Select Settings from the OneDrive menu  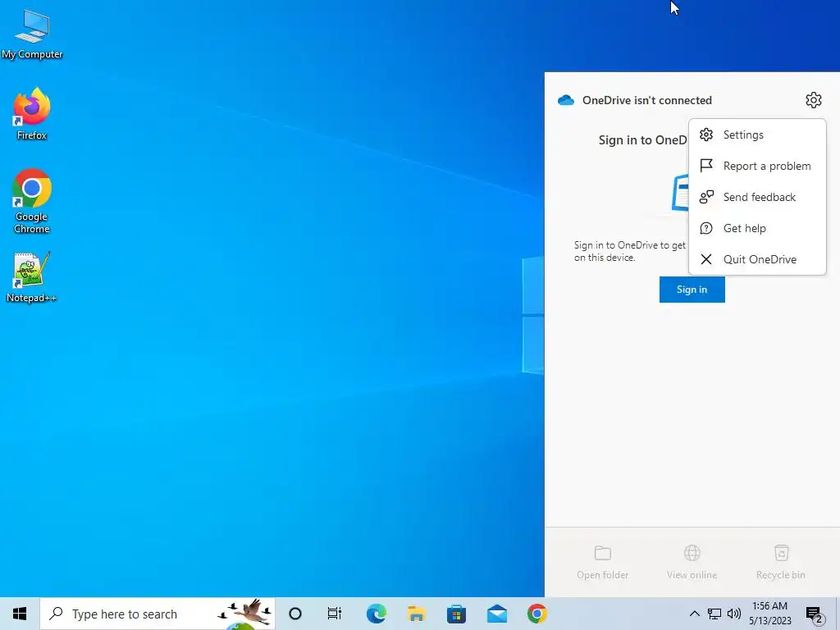(757, 135)
